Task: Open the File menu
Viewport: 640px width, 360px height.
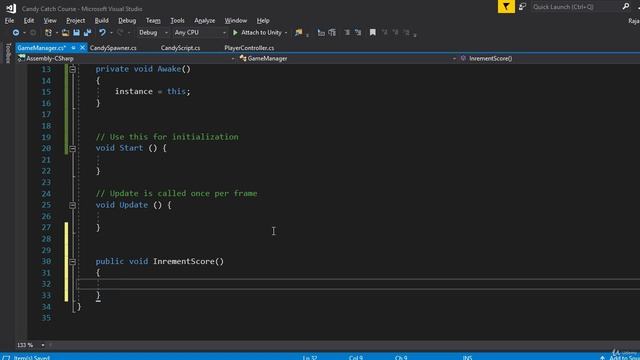Action: point(9,20)
